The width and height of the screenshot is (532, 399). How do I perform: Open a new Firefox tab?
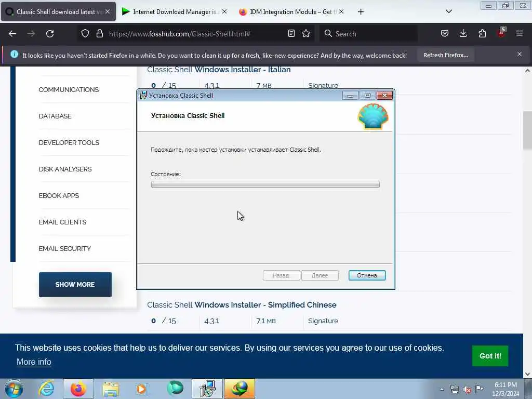361,12
